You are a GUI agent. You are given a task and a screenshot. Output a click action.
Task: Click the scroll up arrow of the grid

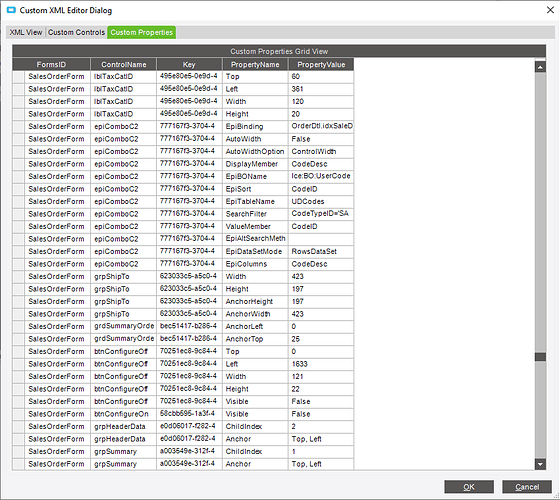click(x=540, y=67)
